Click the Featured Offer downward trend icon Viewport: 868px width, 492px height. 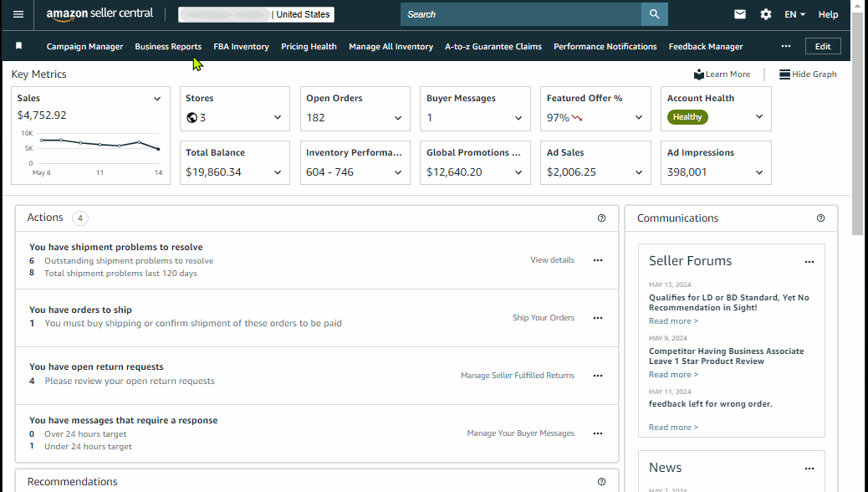click(x=577, y=117)
